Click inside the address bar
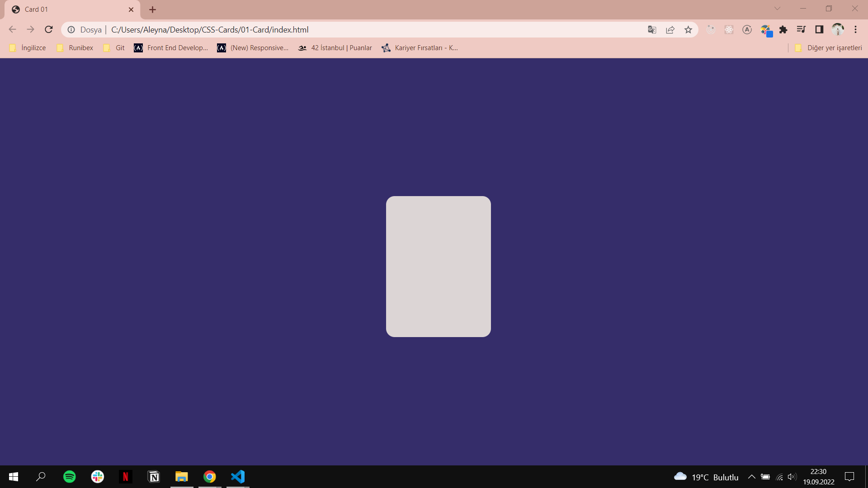Screen dimensions: 868x488 [x=316, y=29]
